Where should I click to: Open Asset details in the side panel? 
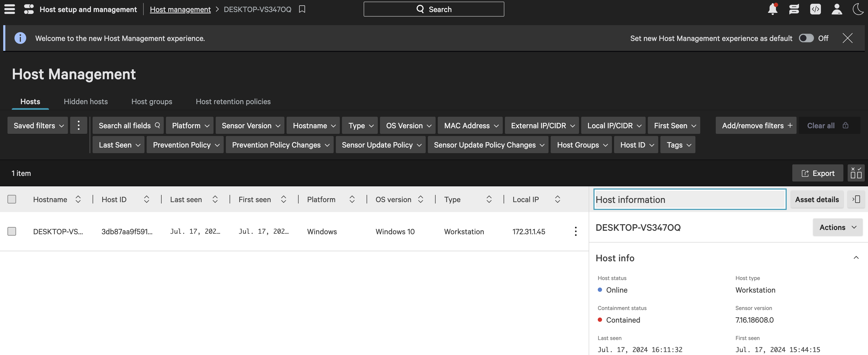point(817,199)
